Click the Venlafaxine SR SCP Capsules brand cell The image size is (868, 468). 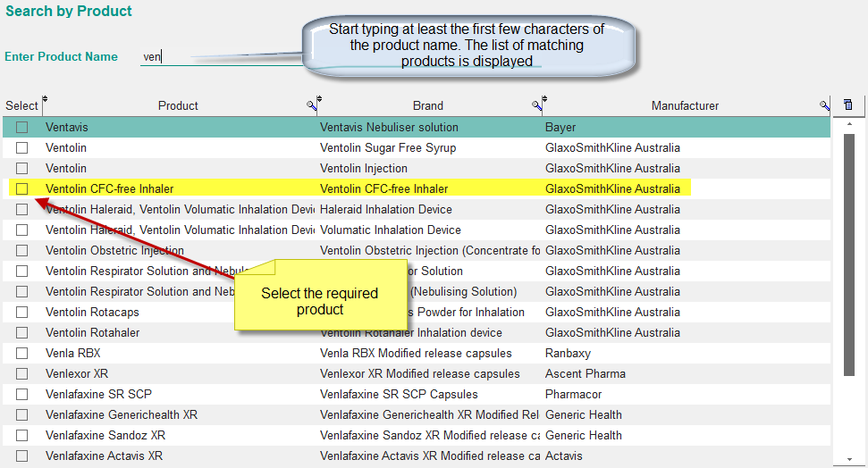point(399,395)
